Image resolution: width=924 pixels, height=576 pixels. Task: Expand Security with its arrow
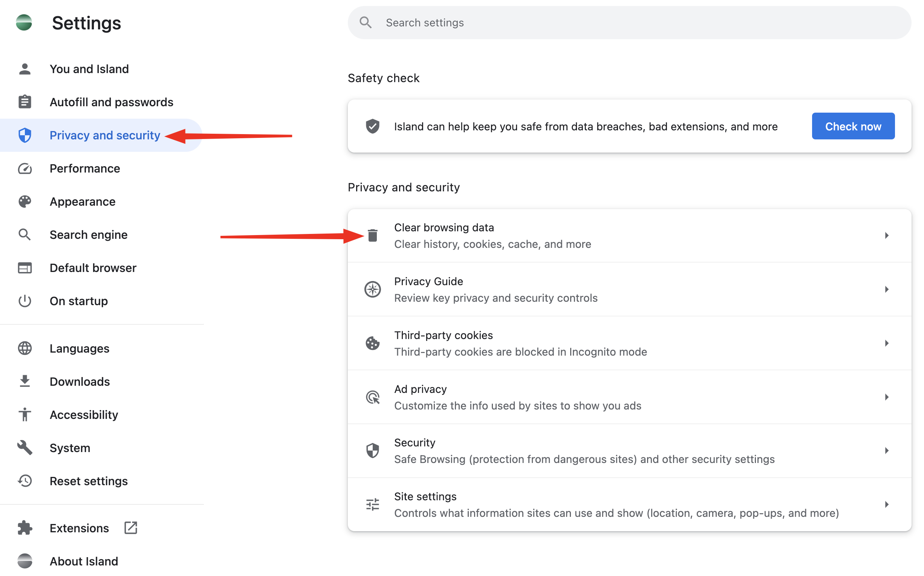pos(887,451)
